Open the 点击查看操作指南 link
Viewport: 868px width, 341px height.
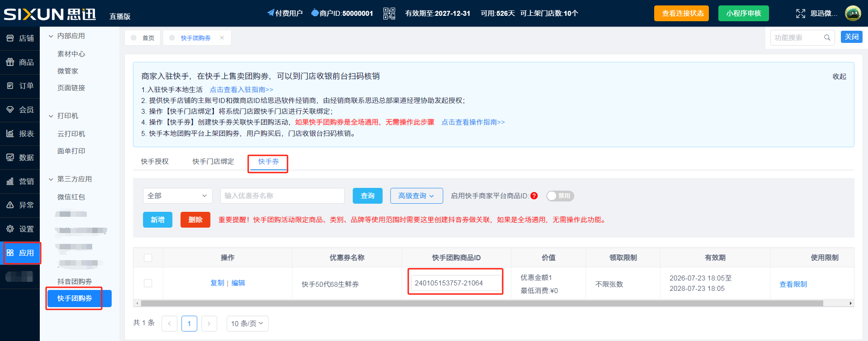coord(473,122)
